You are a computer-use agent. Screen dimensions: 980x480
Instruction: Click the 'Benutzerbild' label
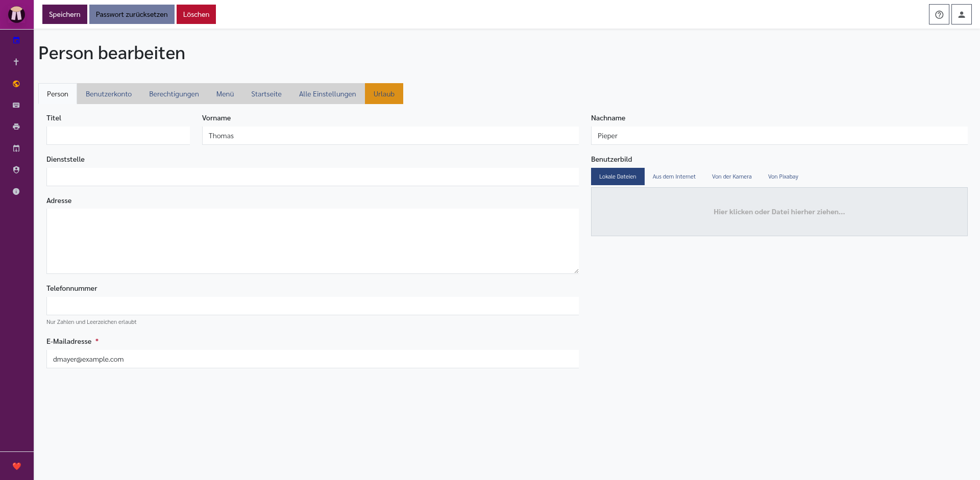point(611,159)
